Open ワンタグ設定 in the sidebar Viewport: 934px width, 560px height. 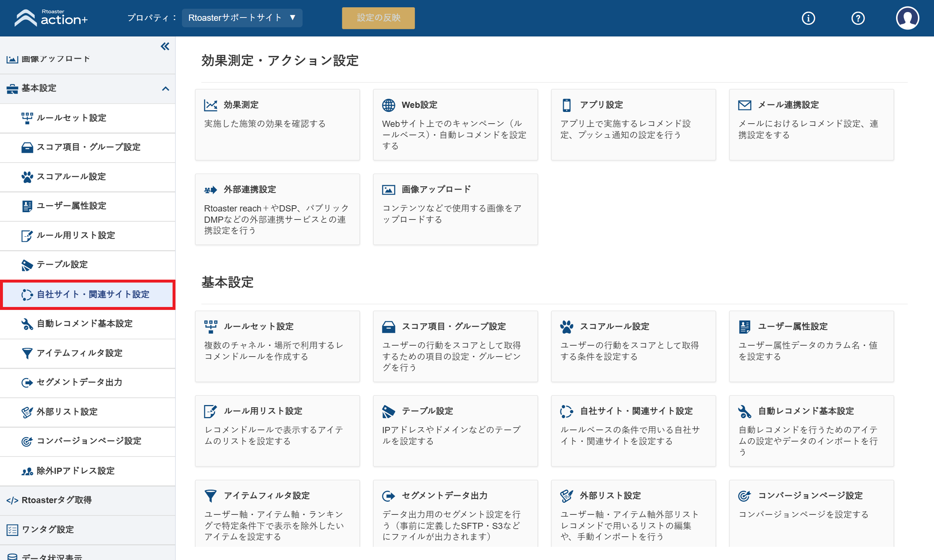[88, 530]
